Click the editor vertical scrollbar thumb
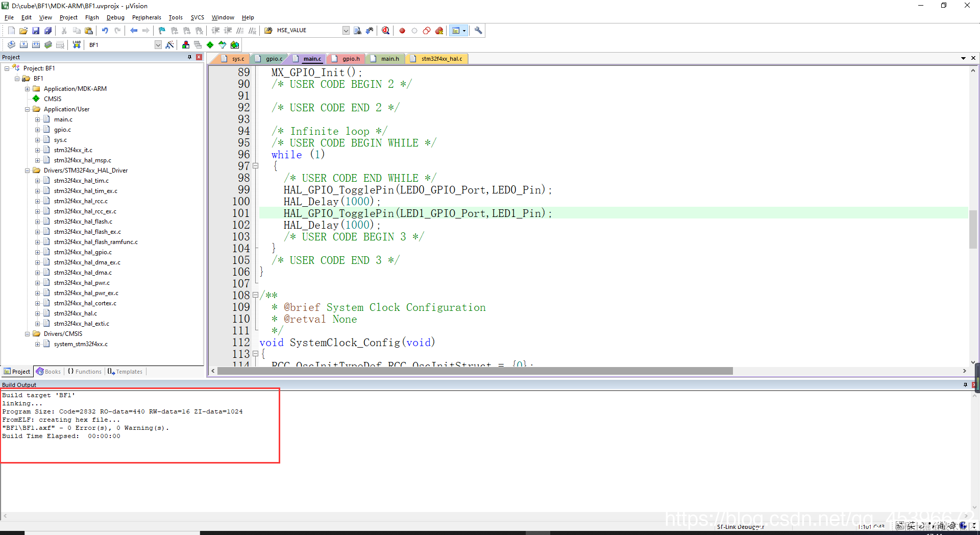 973,229
